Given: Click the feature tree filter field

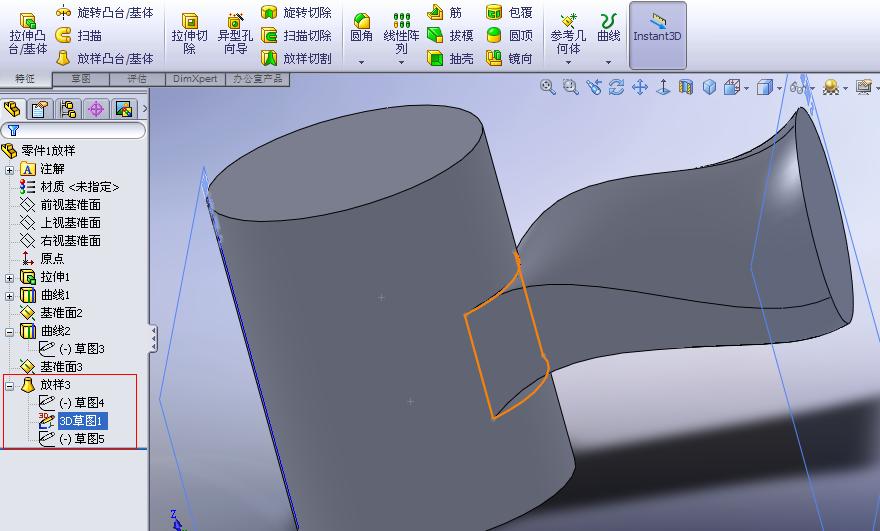Looking at the screenshot, I should point(74,130).
